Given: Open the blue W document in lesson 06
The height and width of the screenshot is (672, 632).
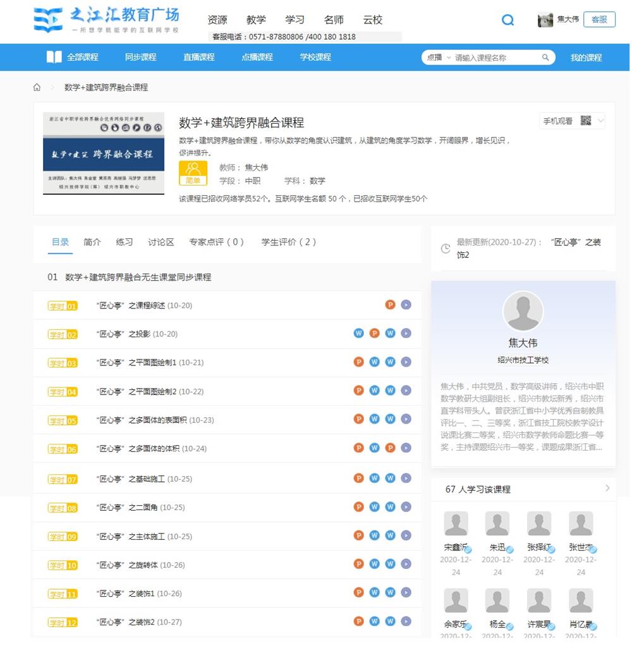Looking at the screenshot, I should pyautogui.click(x=374, y=448).
